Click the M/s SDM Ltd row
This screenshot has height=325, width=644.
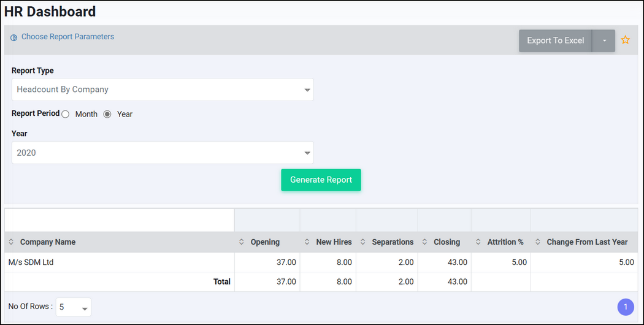321,262
